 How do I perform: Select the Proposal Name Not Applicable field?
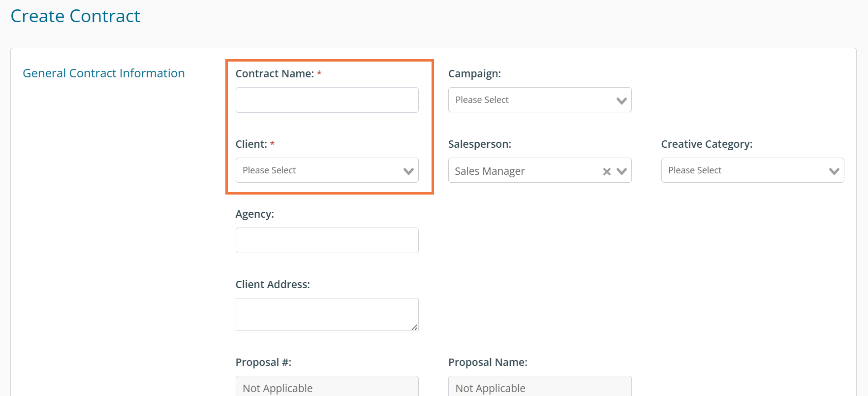539,388
